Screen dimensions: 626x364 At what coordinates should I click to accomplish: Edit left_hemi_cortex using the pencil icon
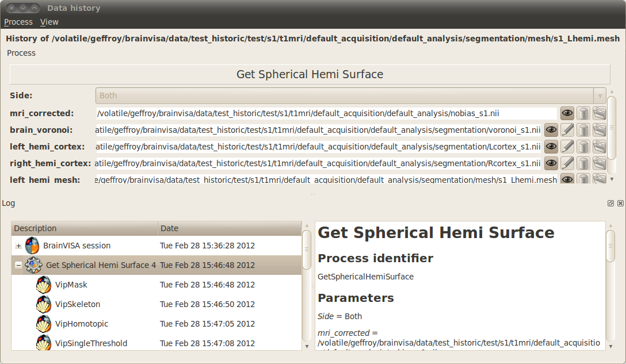tap(567, 147)
